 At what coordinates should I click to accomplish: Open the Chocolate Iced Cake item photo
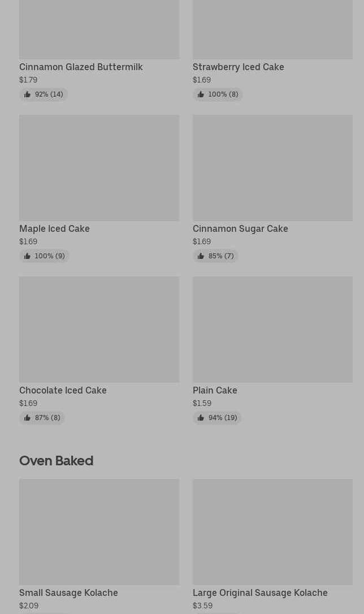click(x=99, y=330)
